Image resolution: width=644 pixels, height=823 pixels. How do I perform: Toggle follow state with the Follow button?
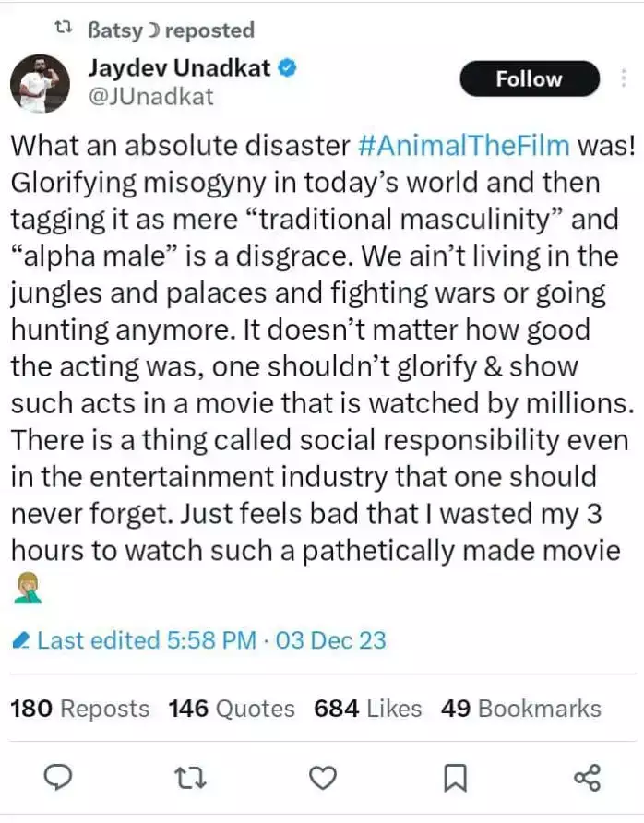(529, 78)
